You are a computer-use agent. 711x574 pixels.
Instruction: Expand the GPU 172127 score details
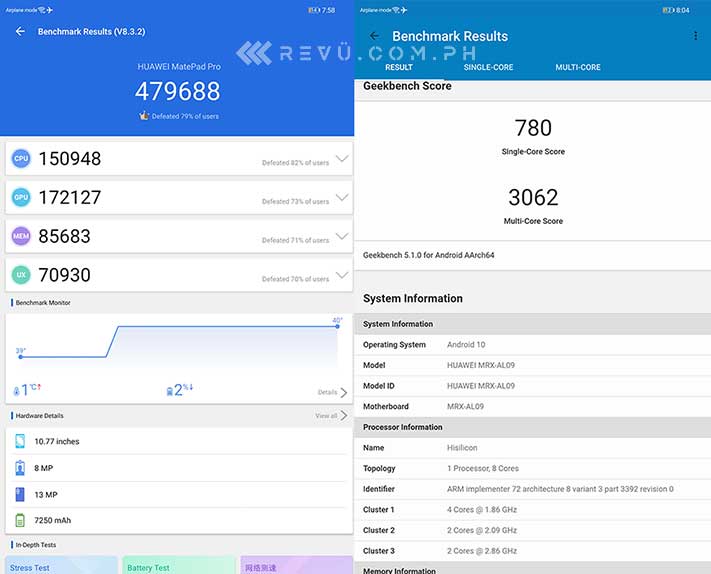342,197
